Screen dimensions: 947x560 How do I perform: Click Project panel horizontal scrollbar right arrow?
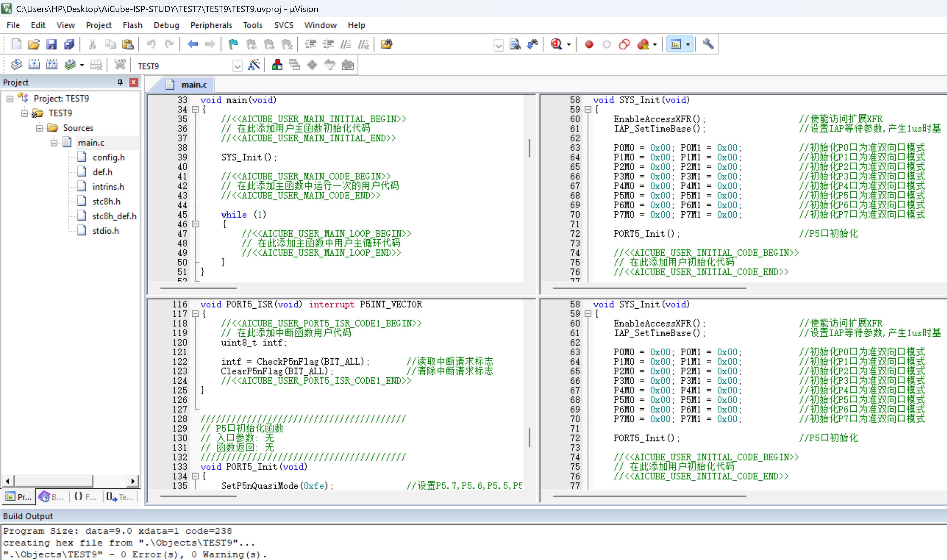click(133, 481)
